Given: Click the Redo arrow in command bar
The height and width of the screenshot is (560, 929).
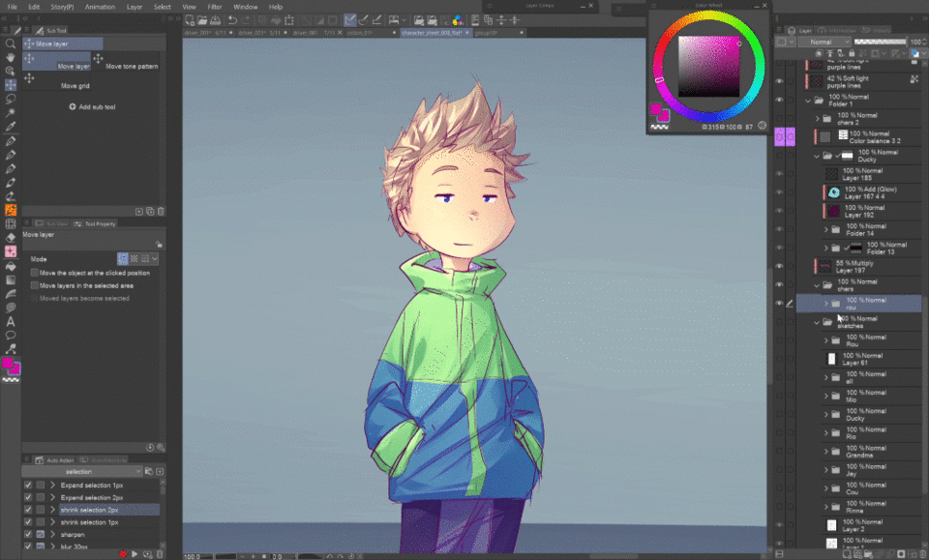Looking at the screenshot, I should 246,20.
